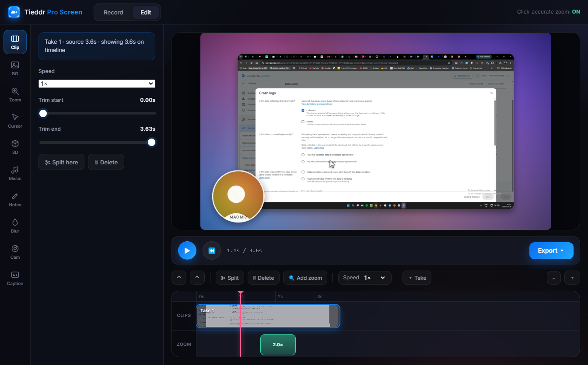Redo the last timeline edit

[197, 278]
